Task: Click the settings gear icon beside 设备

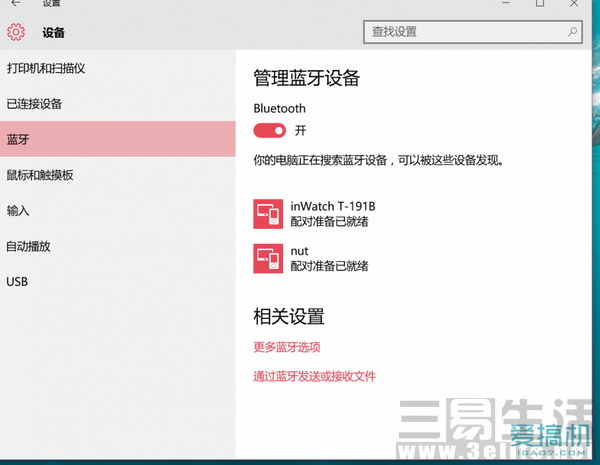Action: coord(16,33)
